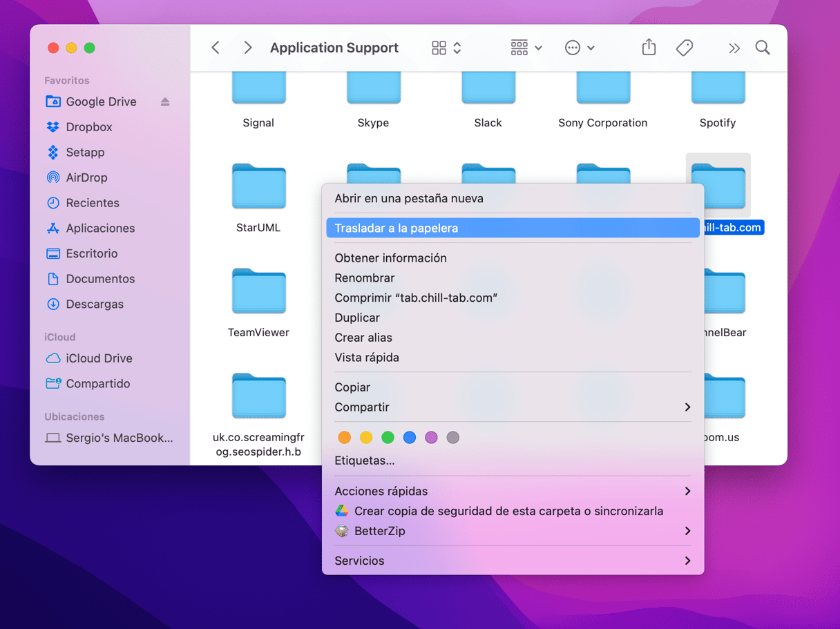The height and width of the screenshot is (629, 840).
Task: Go back with the left chevron button
Action: point(216,48)
